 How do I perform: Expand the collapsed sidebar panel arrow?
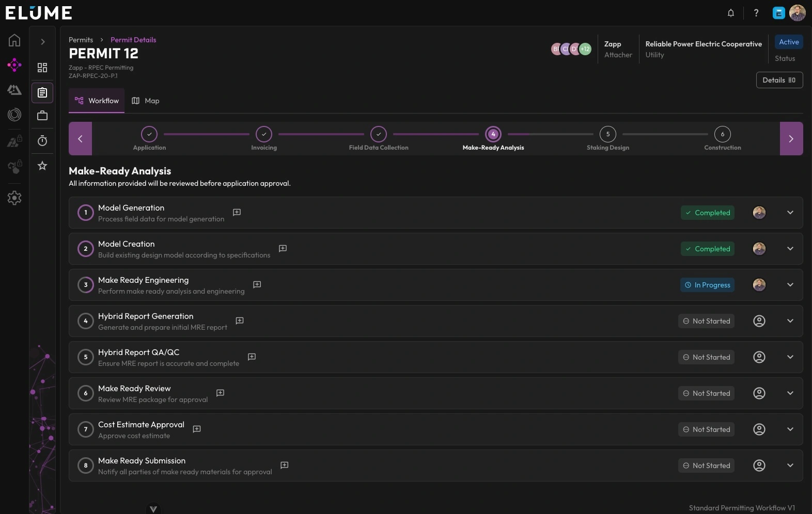click(x=43, y=42)
